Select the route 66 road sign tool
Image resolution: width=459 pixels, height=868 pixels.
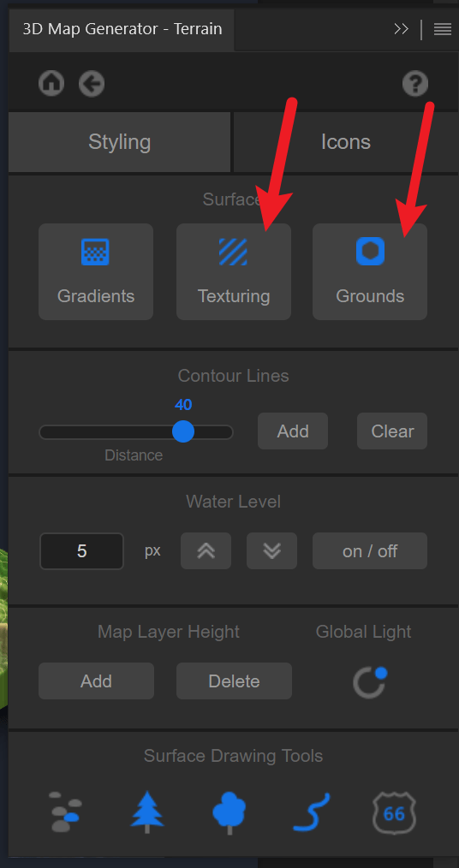tap(394, 812)
